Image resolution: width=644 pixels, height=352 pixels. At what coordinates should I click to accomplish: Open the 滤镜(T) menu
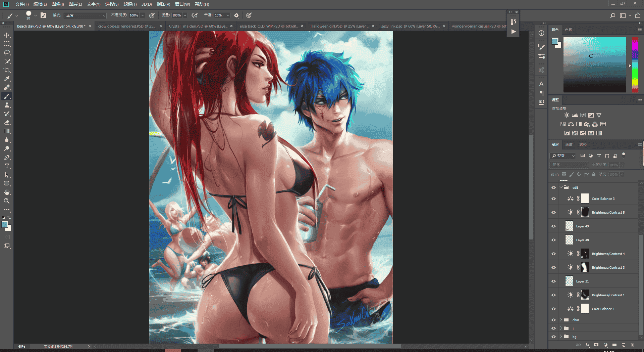tap(130, 4)
